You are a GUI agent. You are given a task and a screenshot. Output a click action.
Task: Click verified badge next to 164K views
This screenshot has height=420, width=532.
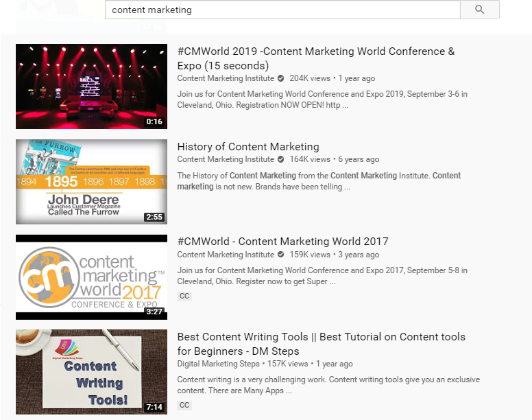[x=280, y=159]
